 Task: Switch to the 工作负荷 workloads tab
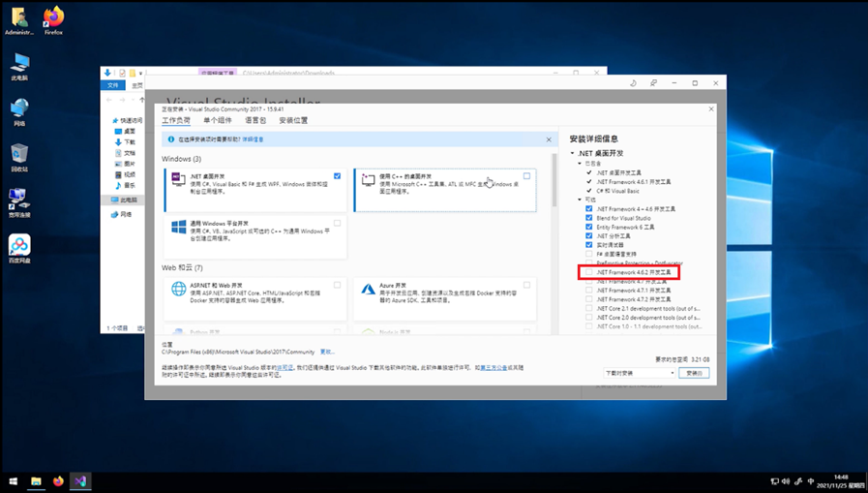[x=176, y=120]
